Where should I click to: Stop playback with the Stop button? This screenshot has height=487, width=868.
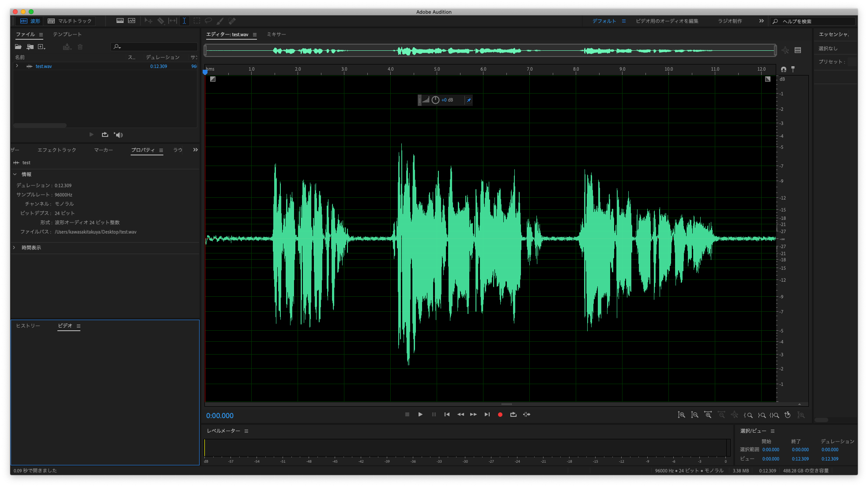point(407,415)
